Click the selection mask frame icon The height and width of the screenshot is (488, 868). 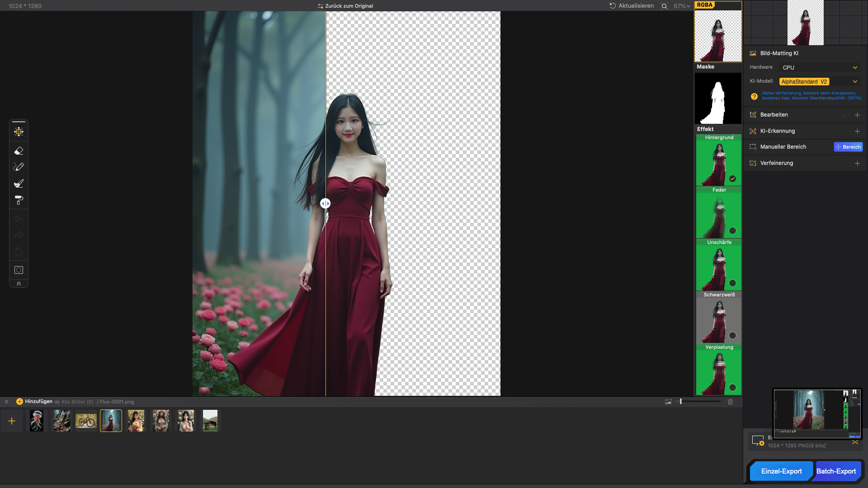(x=19, y=270)
